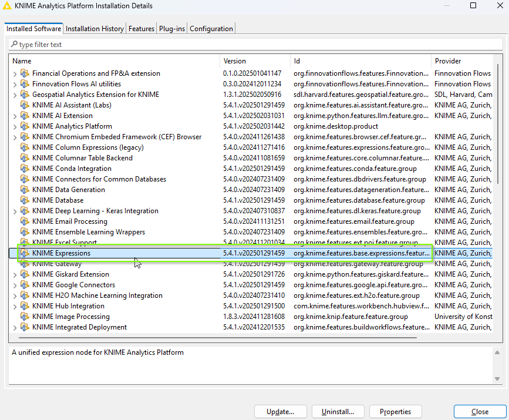Expand the KNIME Analytics Platform row
This screenshot has width=509, height=420.
(x=15, y=127)
